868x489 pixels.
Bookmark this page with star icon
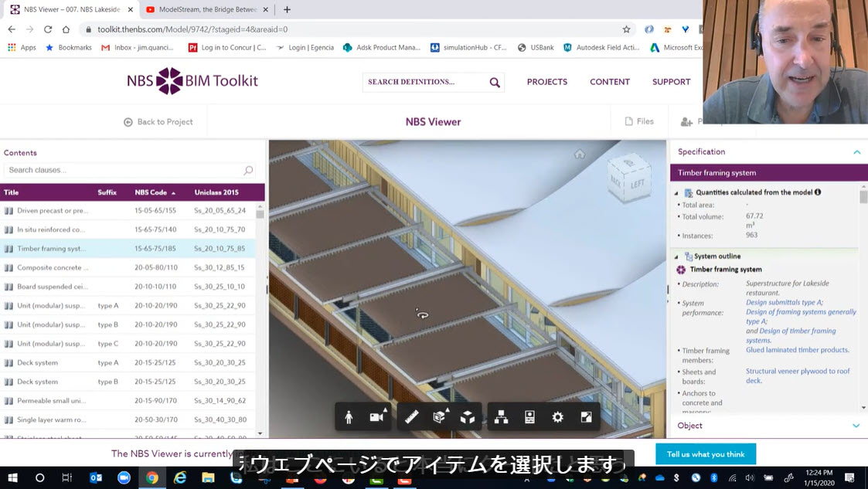tap(626, 29)
